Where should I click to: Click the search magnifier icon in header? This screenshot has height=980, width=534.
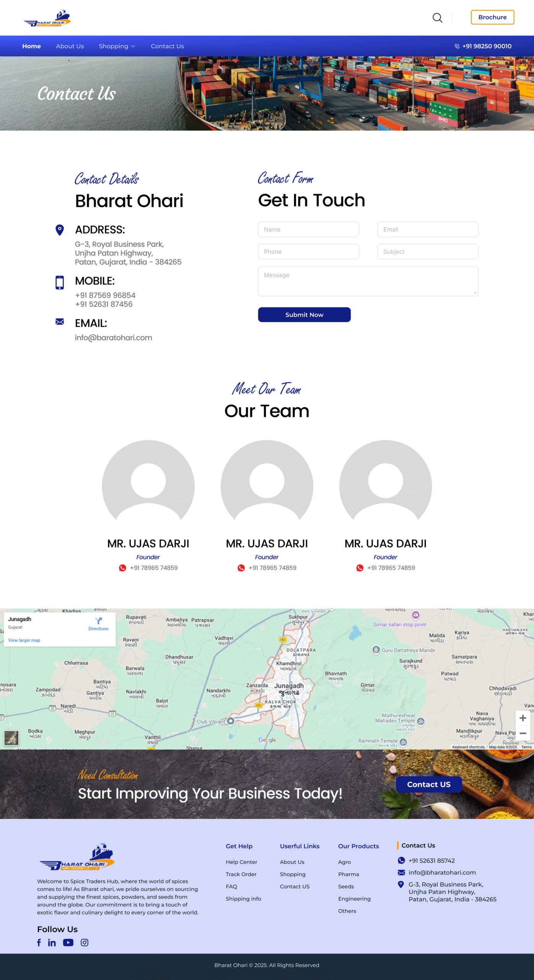(x=437, y=18)
